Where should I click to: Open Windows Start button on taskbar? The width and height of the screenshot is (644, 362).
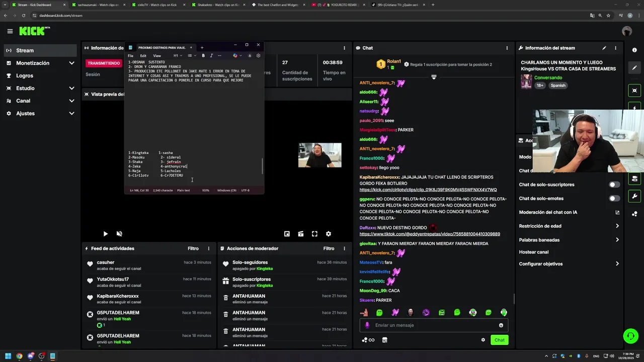point(8,356)
